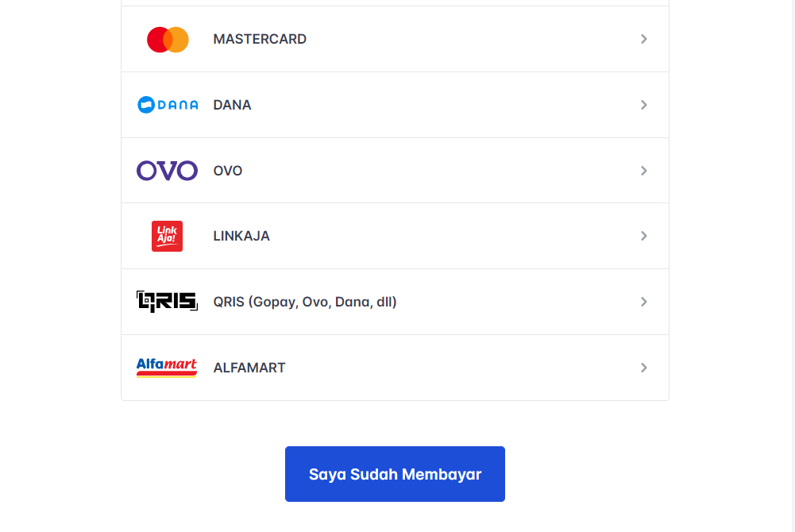Click the Mastercard logo icon

click(168, 39)
